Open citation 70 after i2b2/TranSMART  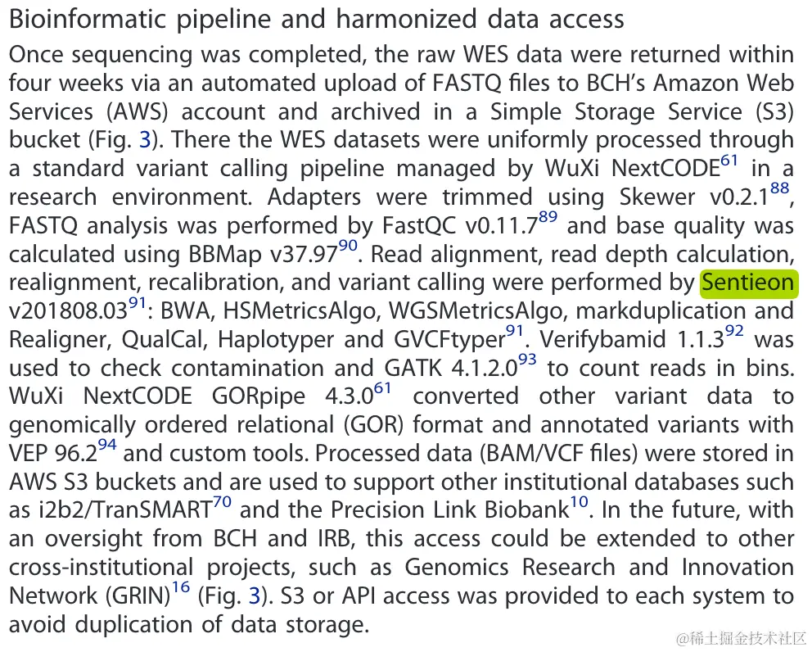click(x=222, y=502)
